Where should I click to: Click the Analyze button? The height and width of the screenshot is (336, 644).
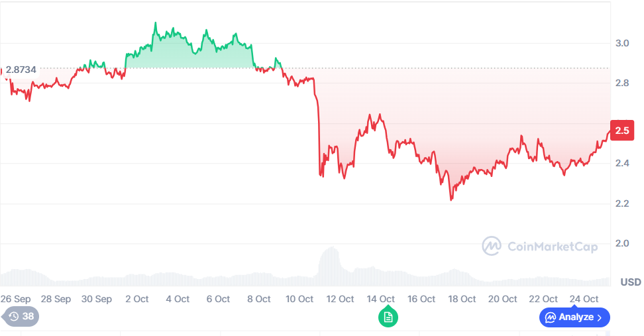[x=574, y=317]
